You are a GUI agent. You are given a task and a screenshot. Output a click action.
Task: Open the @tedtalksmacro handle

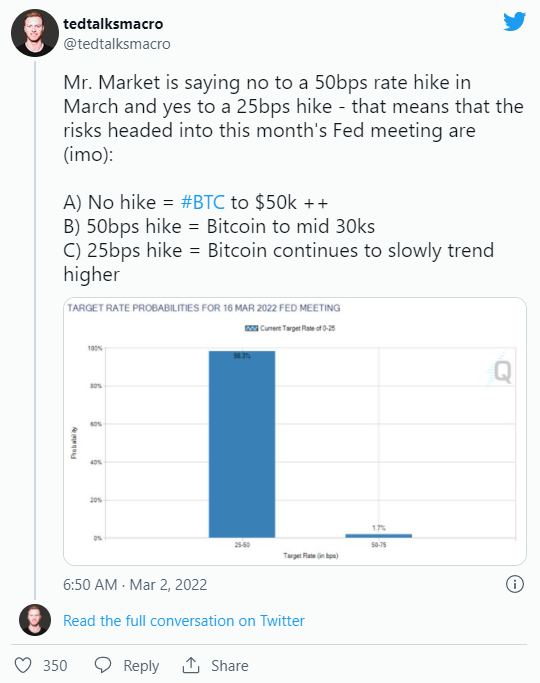(x=117, y=44)
